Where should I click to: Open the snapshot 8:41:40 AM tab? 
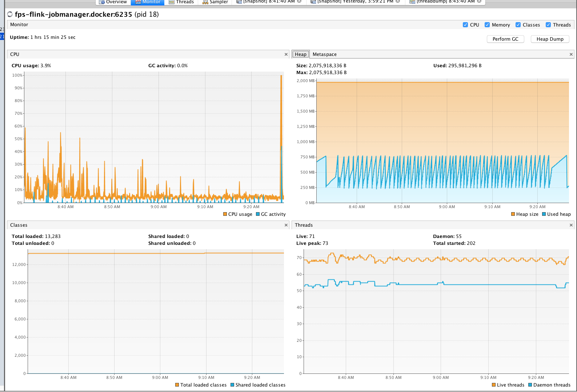269,2
